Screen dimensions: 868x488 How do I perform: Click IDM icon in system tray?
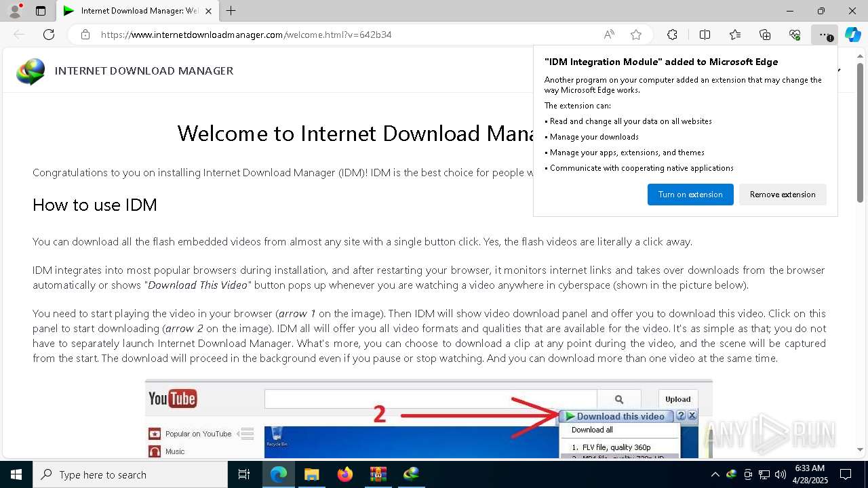pos(732,474)
